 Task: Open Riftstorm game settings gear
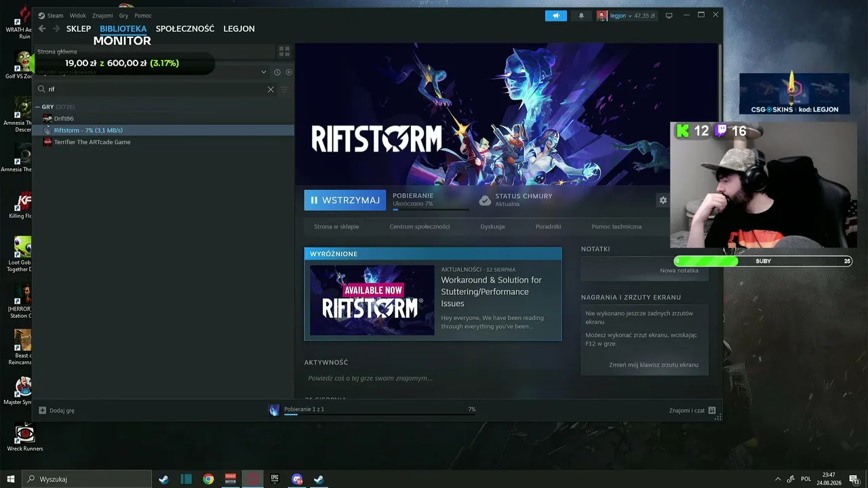click(663, 200)
